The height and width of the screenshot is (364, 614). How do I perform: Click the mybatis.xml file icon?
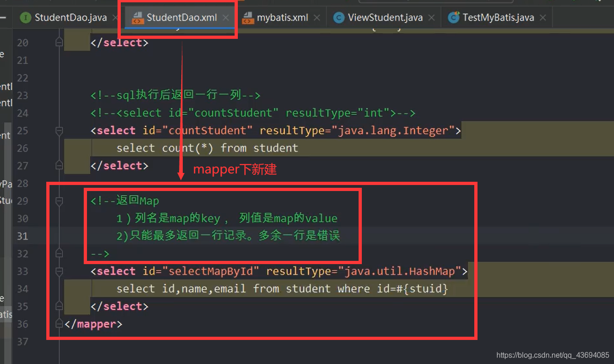pos(248,18)
